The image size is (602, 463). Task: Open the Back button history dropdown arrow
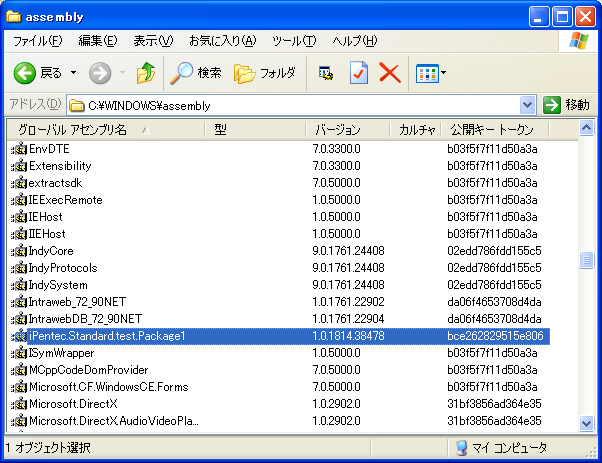point(73,72)
